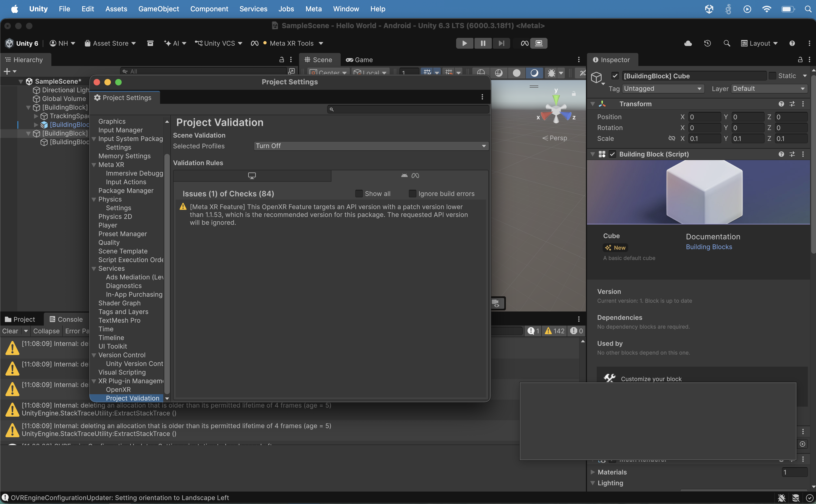The width and height of the screenshot is (816, 504).
Task: Open the Meta menu in menu bar
Action: point(313,9)
